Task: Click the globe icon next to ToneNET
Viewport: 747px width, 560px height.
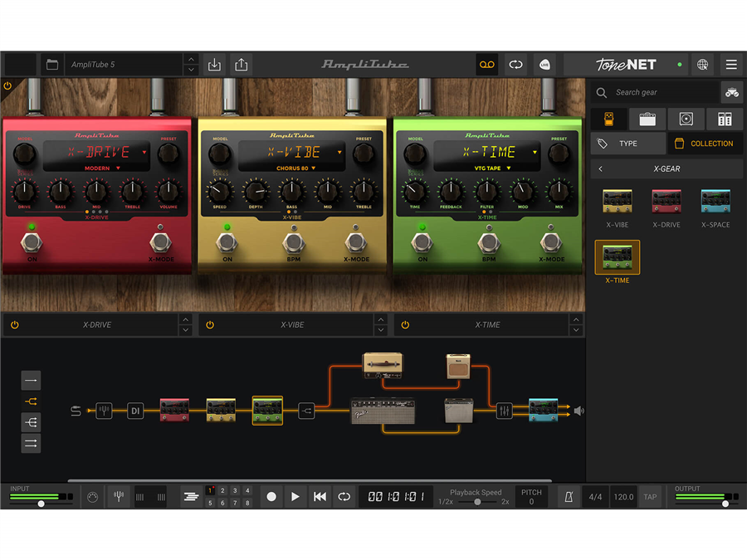Action: coord(702,65)
